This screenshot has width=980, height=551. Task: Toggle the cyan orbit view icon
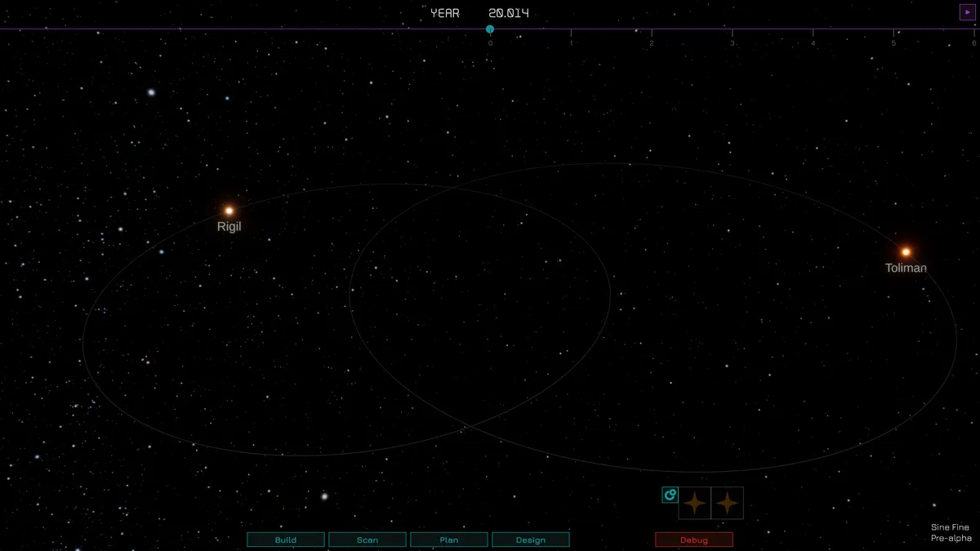670,495
